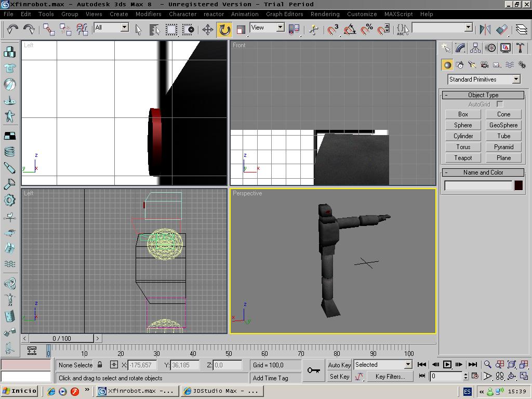Open the Modify command panel tab

pyautogui.click(x=460, y=48)
